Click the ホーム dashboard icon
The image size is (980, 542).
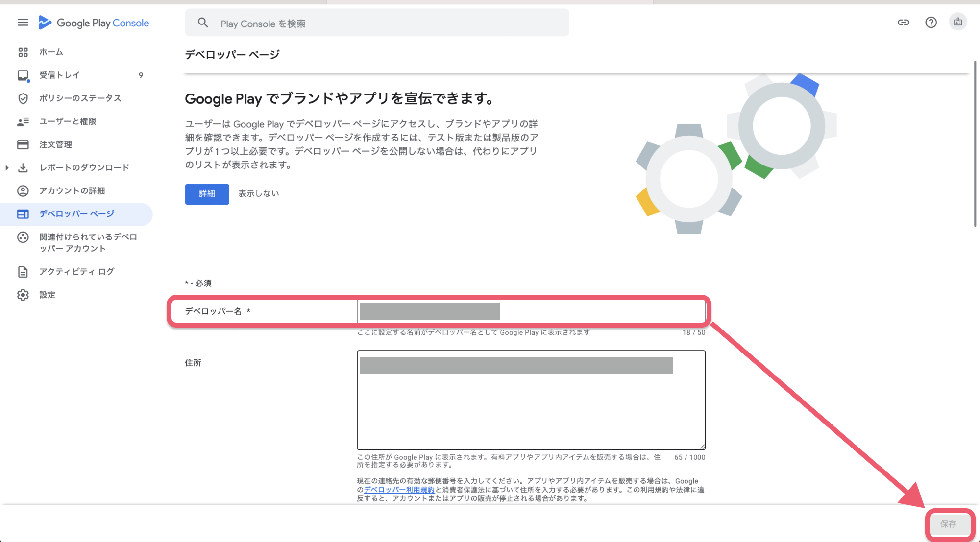[x=23, y=52]
